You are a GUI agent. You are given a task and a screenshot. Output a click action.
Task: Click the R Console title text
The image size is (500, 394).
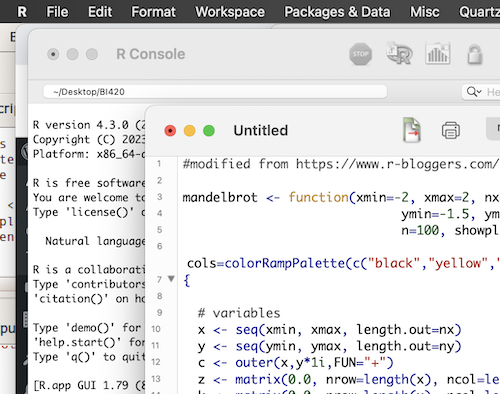click(151, 54)
